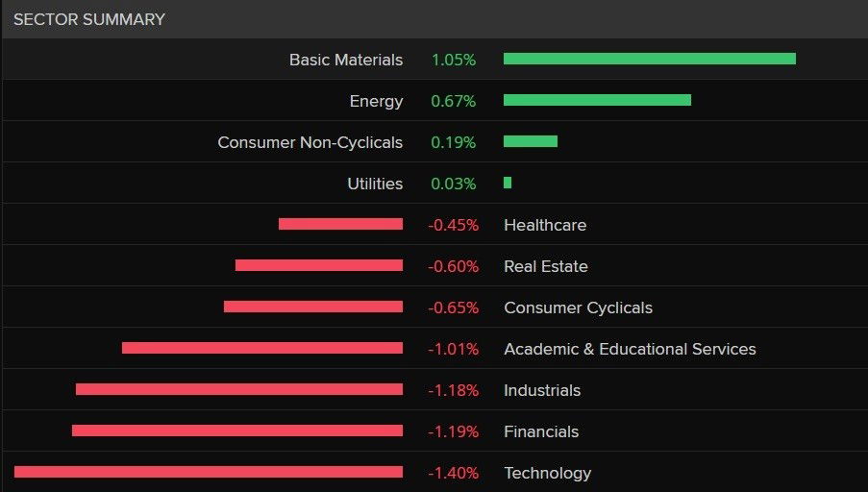
Task: Click the -1.19% Financials percentage
Action: [454, 431]
